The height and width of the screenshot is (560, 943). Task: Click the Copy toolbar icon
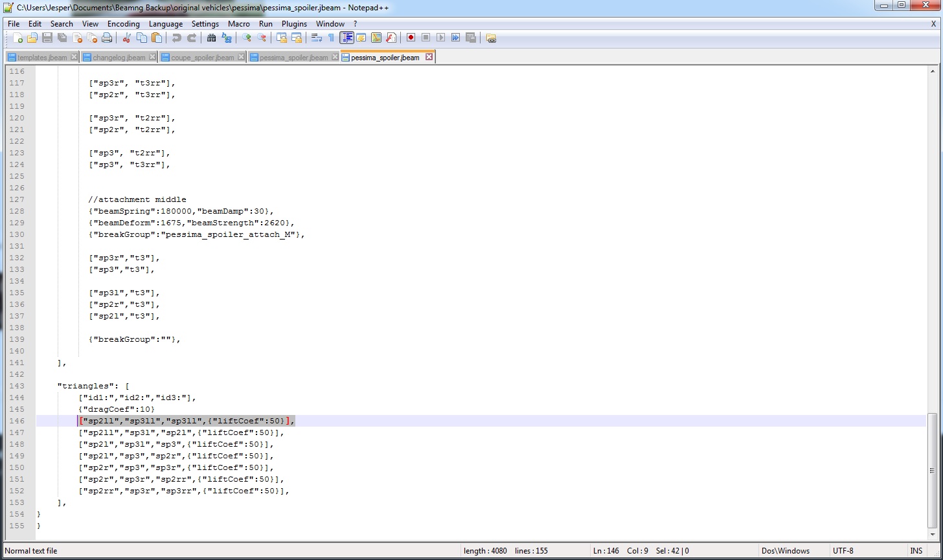click(x=142, y=38)
